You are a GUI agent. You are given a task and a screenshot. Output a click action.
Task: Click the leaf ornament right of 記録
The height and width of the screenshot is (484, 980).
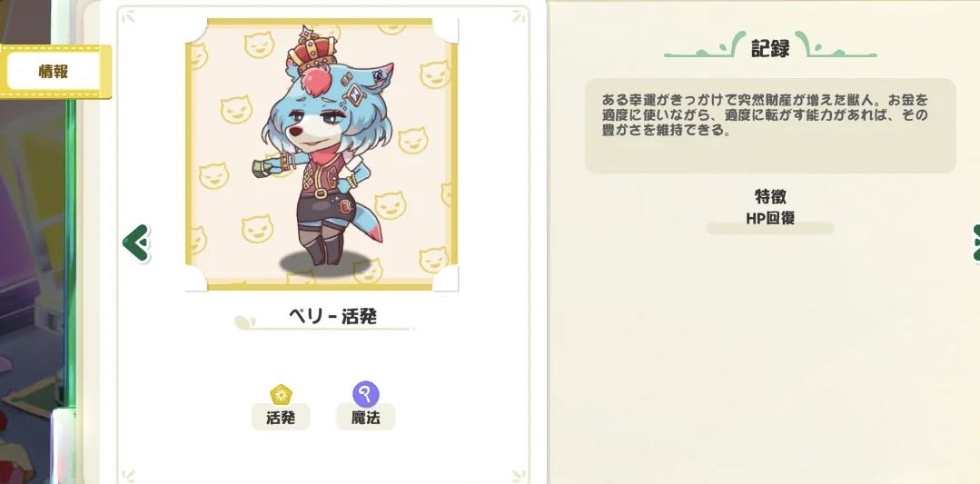[x=836, y=45]
